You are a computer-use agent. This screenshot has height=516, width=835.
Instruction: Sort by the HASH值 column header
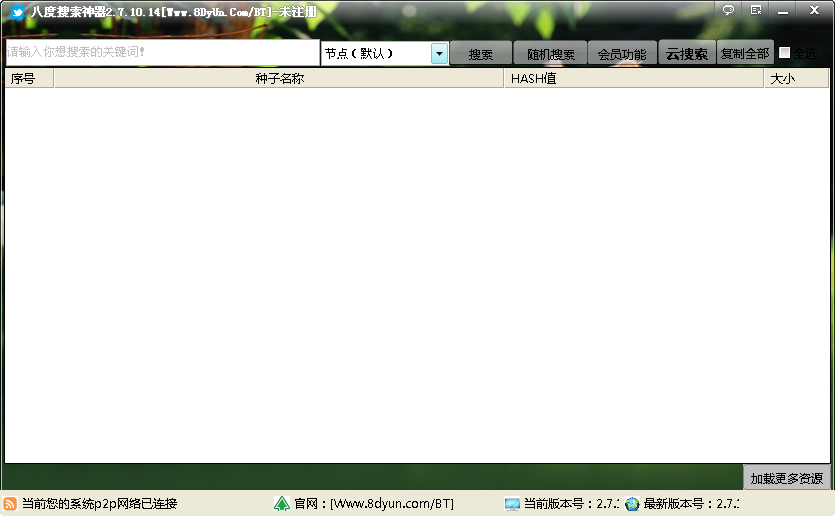click(x=634, y=78)
